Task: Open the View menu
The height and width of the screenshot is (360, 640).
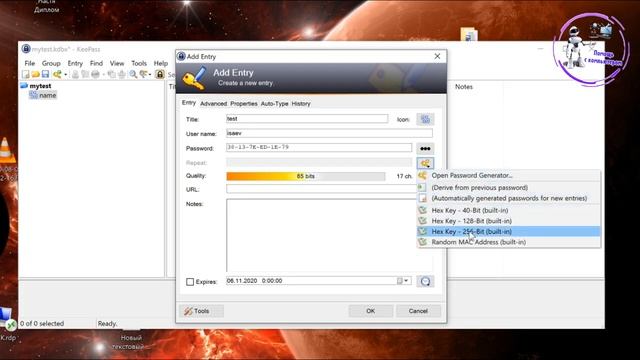Action: pyautogui.click(x=117, y=63)
